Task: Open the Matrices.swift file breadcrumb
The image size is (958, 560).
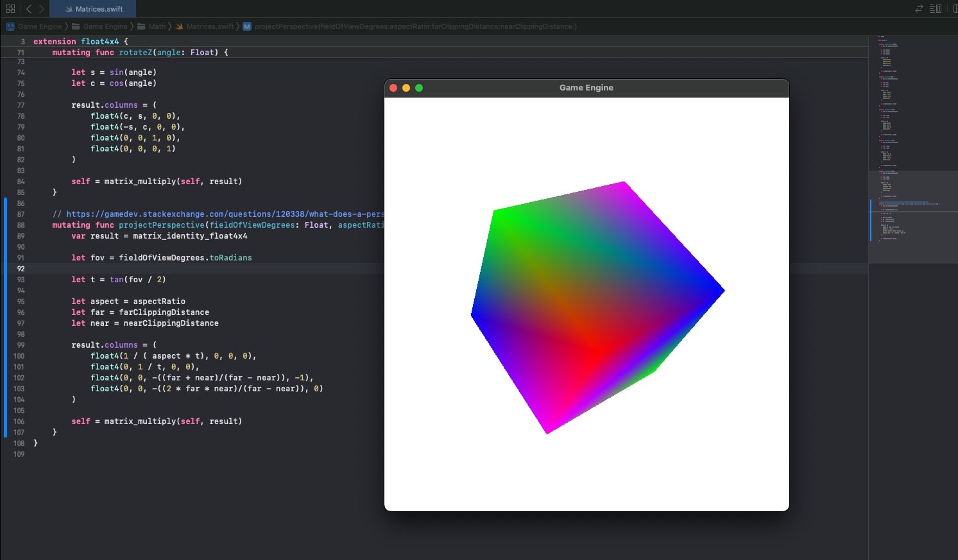Action: pyautogui.click(x=210, y=26)
